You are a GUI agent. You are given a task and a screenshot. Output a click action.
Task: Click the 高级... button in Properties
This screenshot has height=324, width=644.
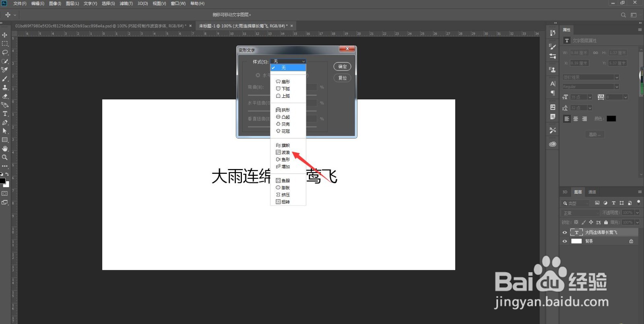coord(595,134)
